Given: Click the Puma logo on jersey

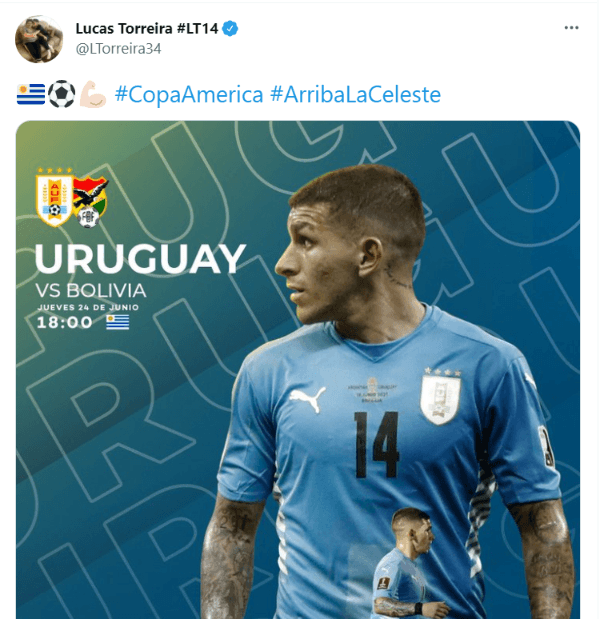Looking at the screenshot, I should (x=308, y=399).
